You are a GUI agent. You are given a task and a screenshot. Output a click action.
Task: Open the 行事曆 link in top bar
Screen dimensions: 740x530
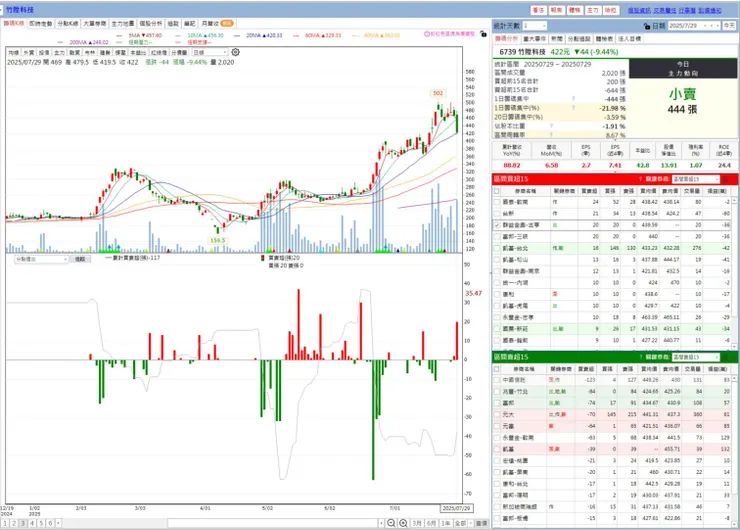(687, 10)
